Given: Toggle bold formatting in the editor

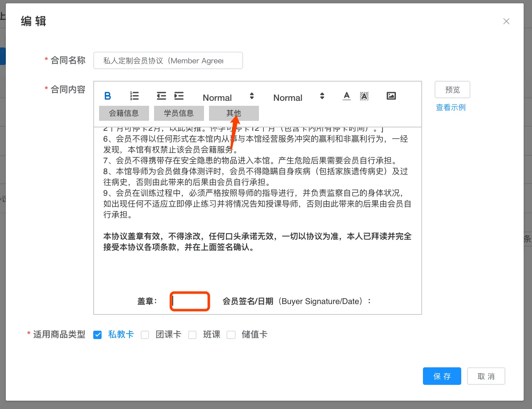Looking at the screenshot, I should tap(107, 96).
